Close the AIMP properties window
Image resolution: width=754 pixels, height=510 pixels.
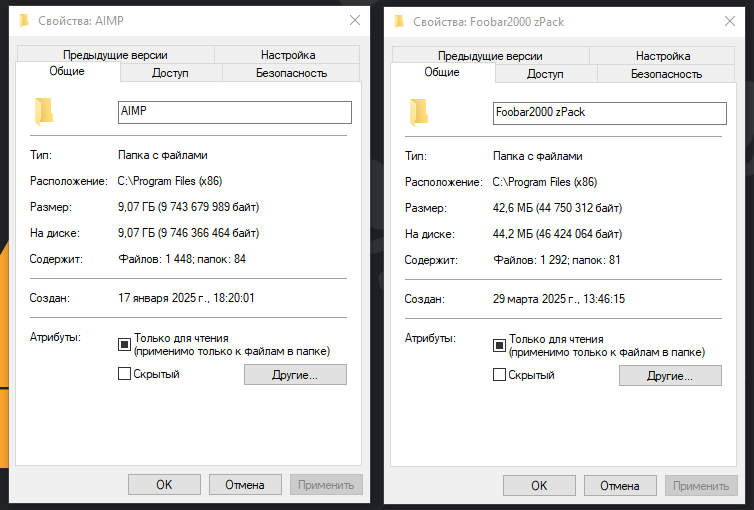tap(354, 20)
